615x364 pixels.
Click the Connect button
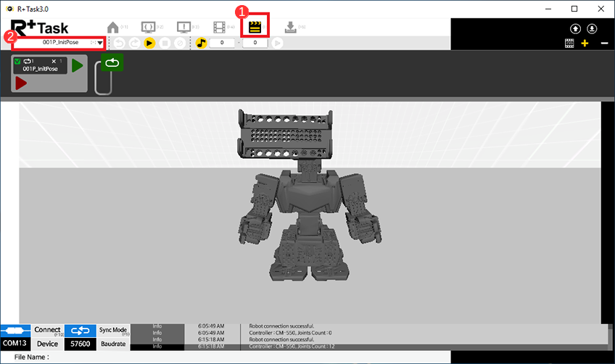point(47,331)
